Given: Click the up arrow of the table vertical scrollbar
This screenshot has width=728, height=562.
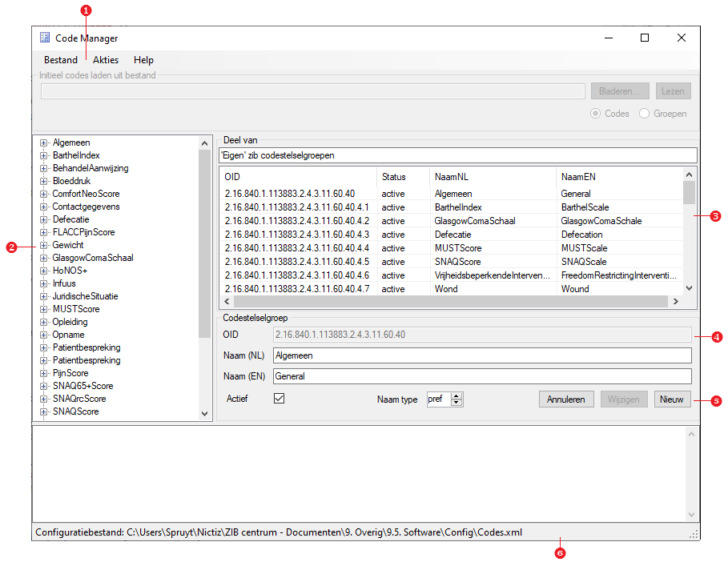Looking at the screenshot, I should tap(689, 175).
